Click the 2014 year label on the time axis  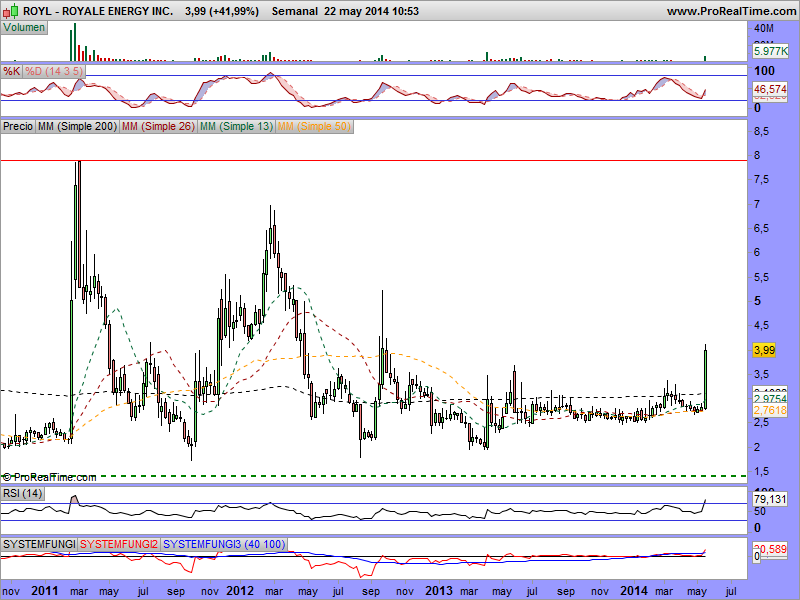click(x=634, y=591)
